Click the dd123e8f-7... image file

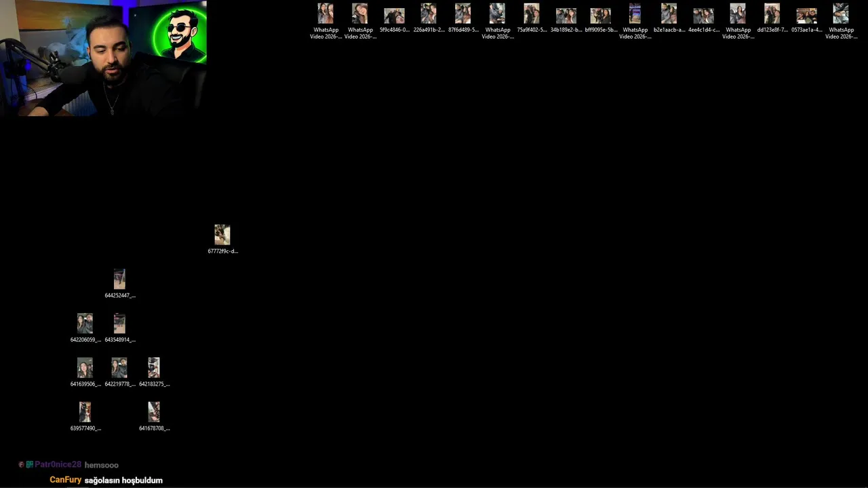(772, 20)
